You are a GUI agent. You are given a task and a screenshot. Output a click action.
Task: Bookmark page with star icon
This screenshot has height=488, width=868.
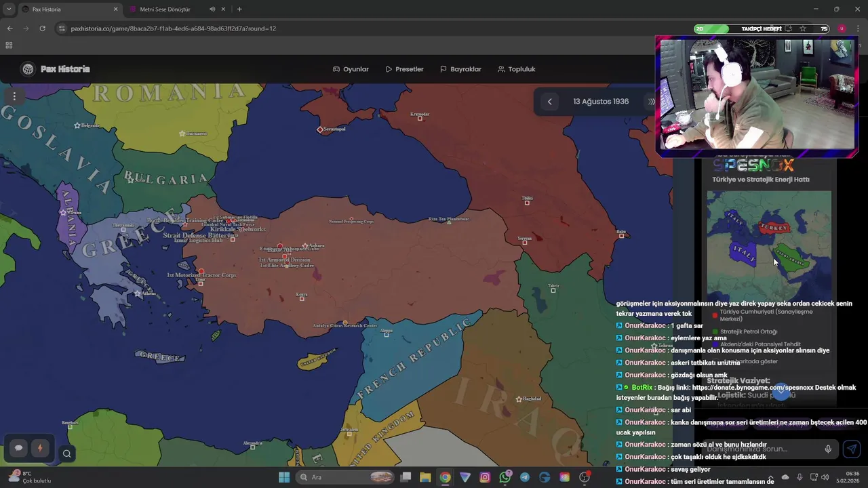coord(803,28)
